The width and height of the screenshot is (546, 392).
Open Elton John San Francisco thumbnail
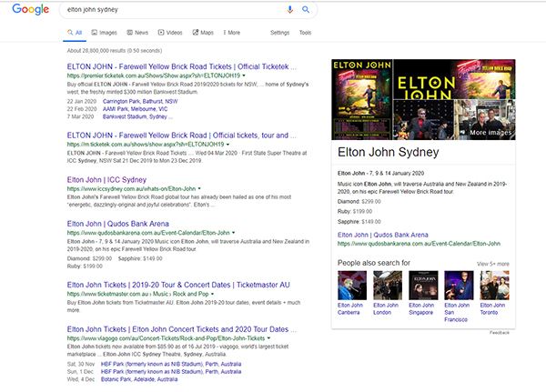(x=459, y=285)
